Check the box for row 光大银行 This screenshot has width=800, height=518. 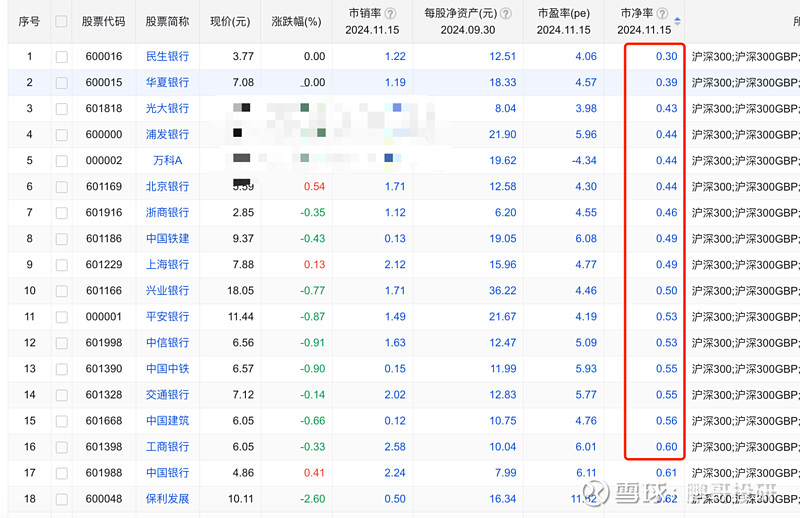click(x=61, y=109)
